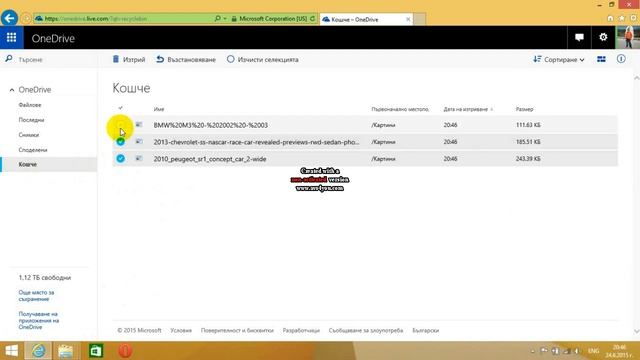Open the Условия footer link
Screen dimensions: 640x360
pyautogui.click(x=181, y=330)
